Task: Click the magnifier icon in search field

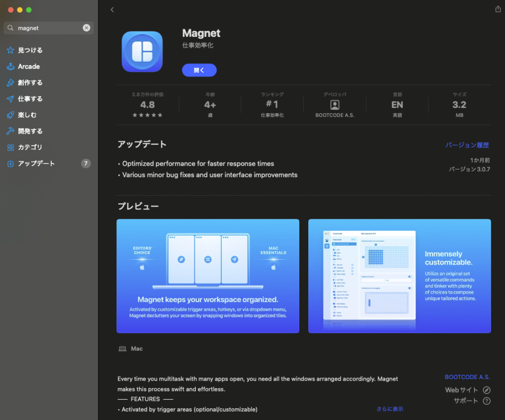Action: (x=11, y=28)
